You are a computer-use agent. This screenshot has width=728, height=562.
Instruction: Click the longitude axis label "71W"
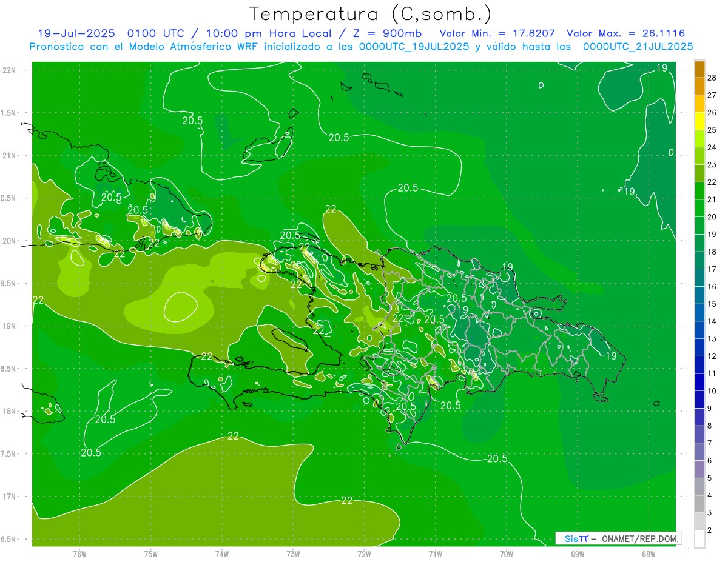tap(435, 554)
